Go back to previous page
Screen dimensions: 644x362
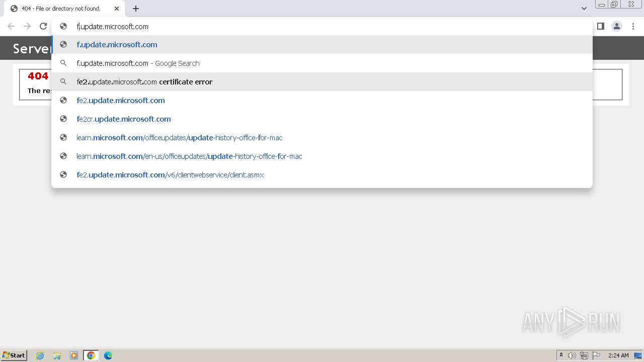coord(11,26)
